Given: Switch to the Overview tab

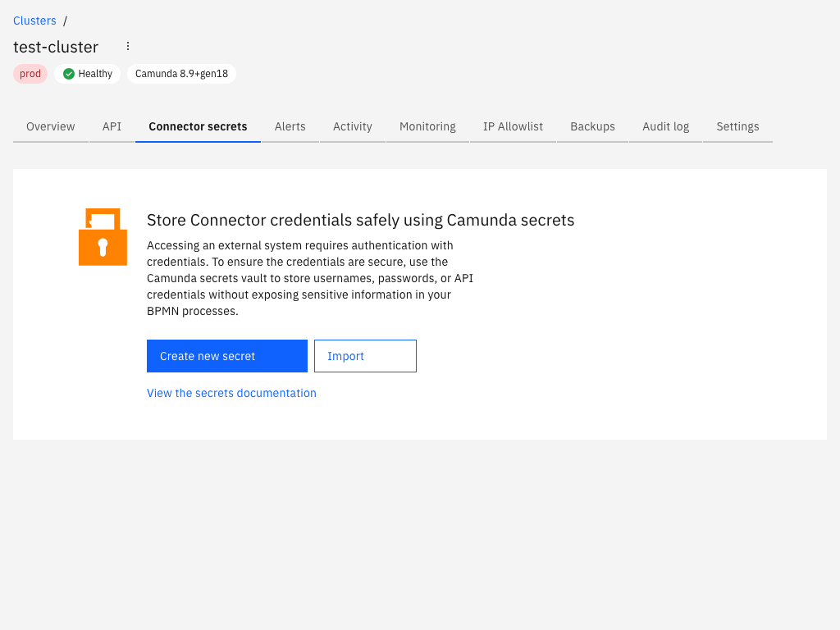Looking at the screenshot, I should [50, 127].
